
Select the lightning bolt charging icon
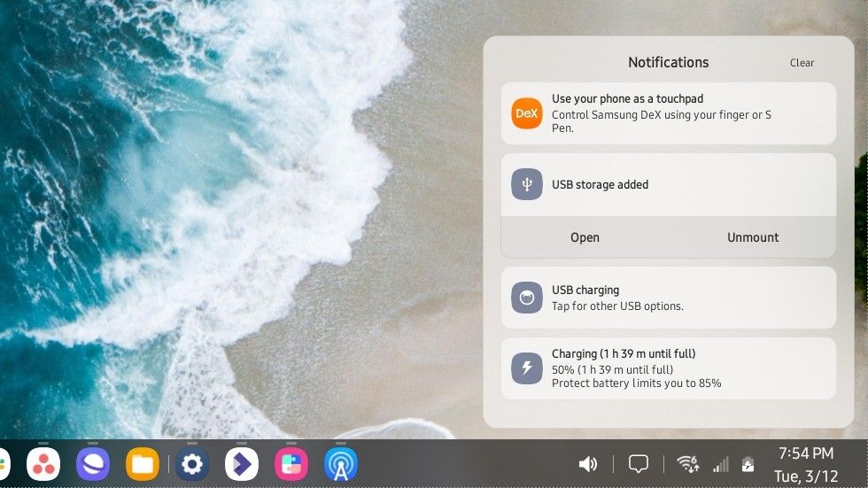click(526, 368)
